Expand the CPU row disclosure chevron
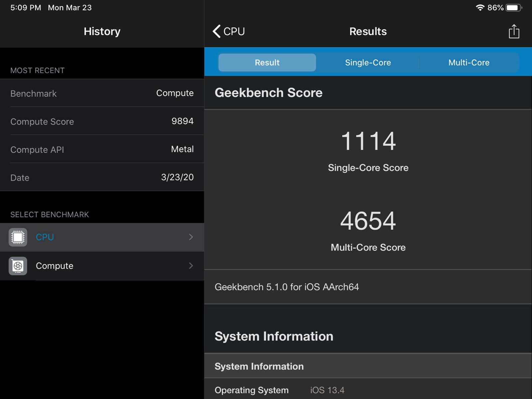Screen dimensions: 532x399 (191, 237)
